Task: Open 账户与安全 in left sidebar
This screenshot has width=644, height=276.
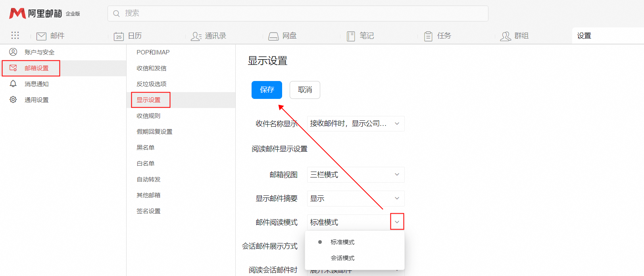Action: click(x=39, y=52)
